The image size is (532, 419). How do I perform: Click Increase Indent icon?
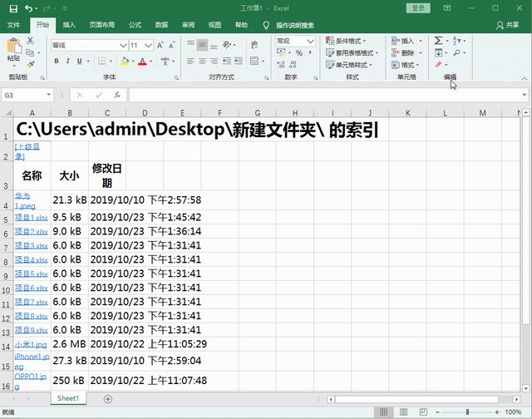click(x=239, y=61)
